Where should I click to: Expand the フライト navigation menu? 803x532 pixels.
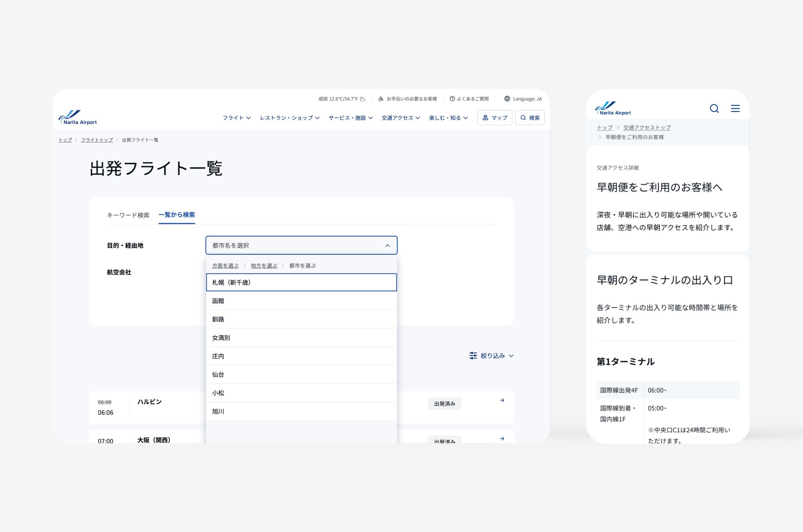pos(236,118)
